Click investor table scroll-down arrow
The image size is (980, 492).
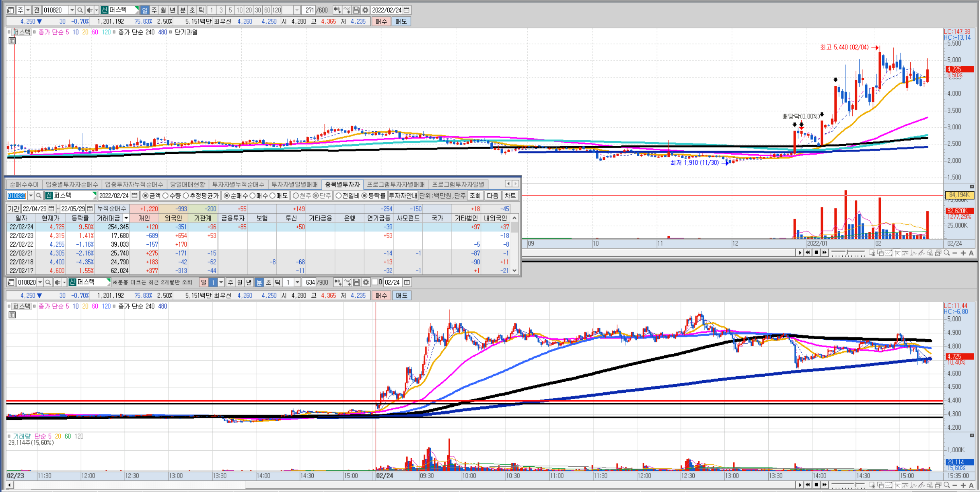point(515,270)
